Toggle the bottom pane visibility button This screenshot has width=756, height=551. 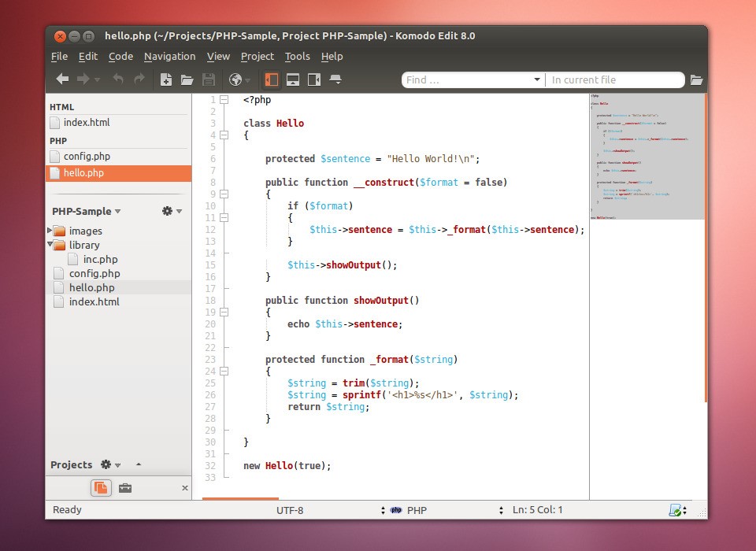coord(293,80)
